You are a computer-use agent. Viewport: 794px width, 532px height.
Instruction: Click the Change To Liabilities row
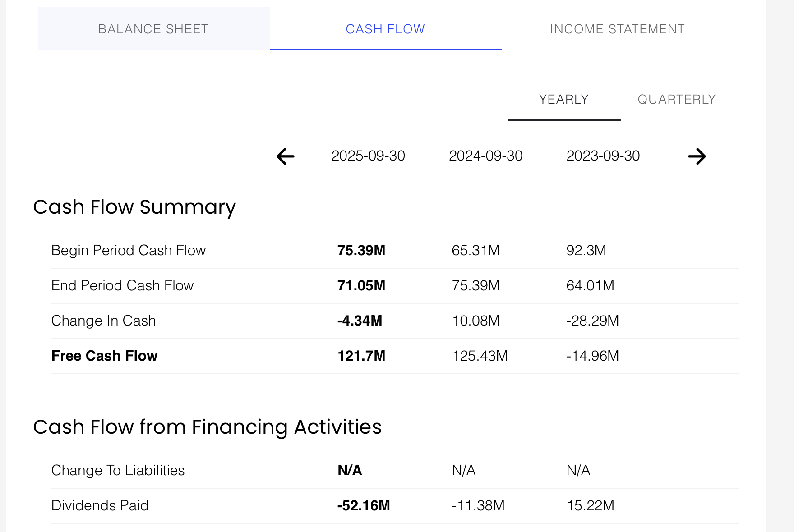tap(118, 470)
